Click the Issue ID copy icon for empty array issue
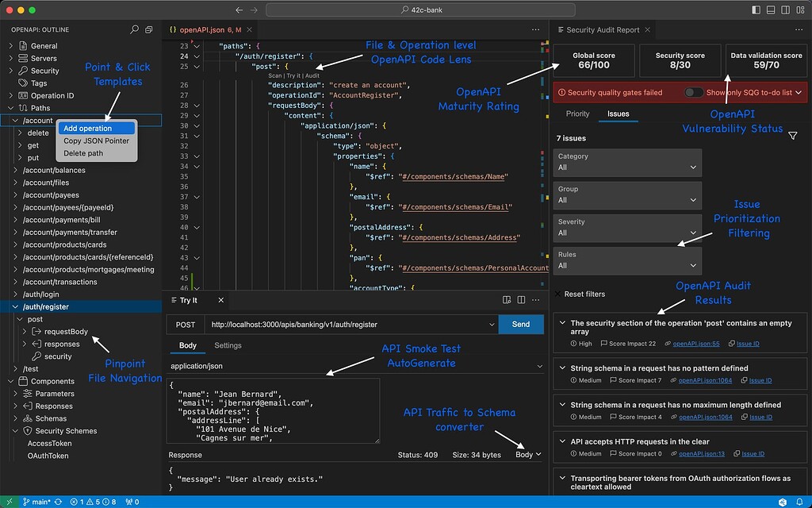Image resolution: width=812 pixels, height=508 pixels. point(731,344)
